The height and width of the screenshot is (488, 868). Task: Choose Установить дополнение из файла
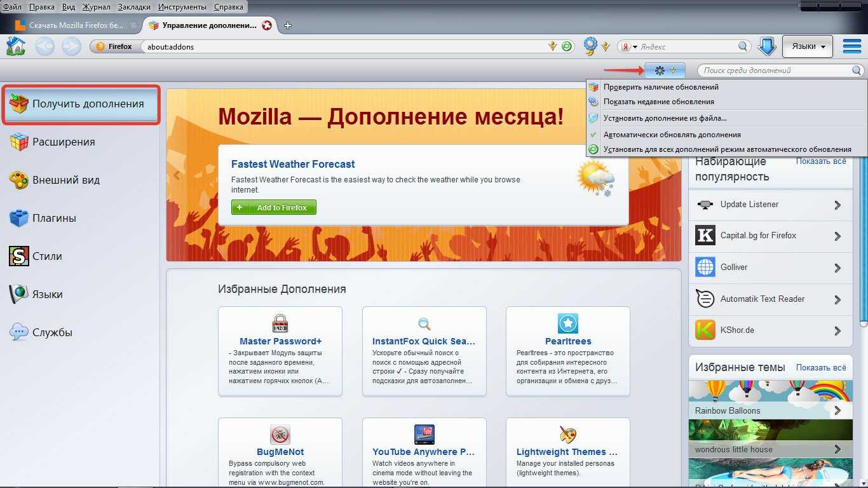726,118
